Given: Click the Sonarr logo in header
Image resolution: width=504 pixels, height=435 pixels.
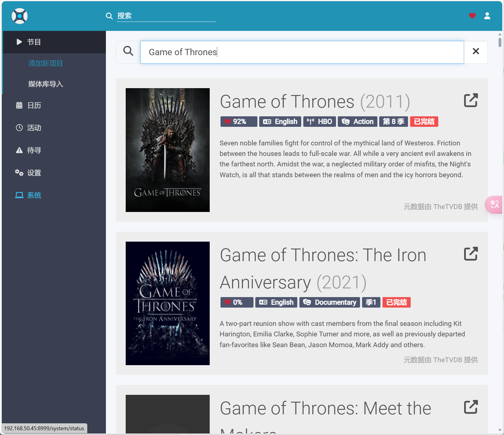Looking at the screenshot, I should pos(19,16).
